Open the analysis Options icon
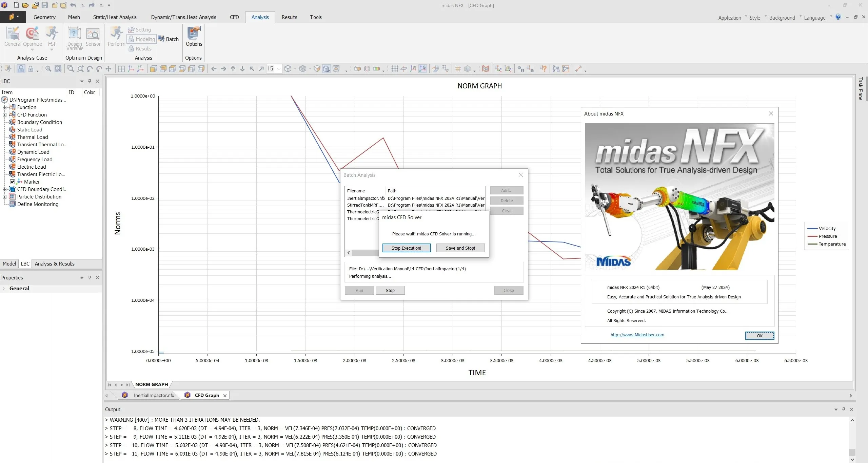 [x=194, y=37]
